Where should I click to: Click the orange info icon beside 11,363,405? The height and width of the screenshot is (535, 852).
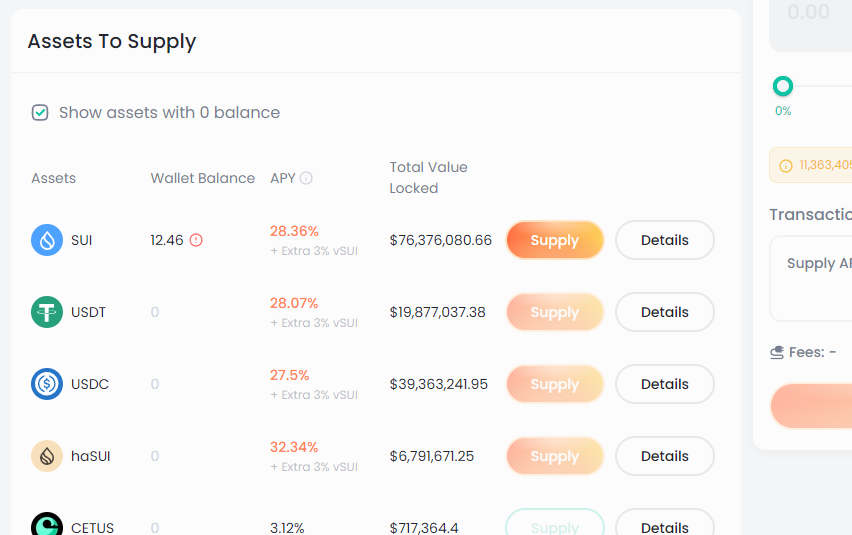786,166
